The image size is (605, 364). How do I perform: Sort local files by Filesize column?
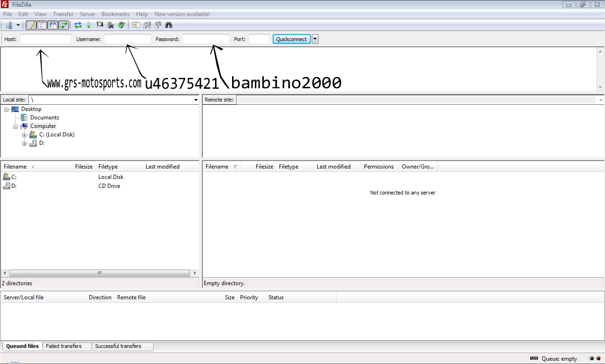[x=77, y=167]
